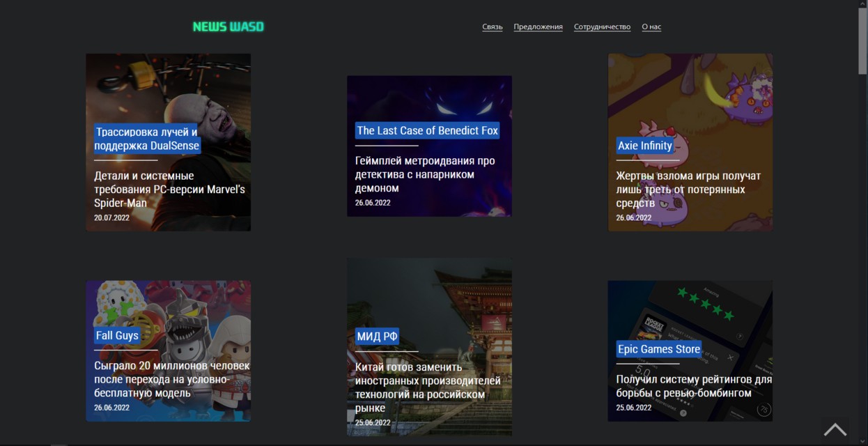
Task: Open the Сыграло 20 миллионов человек headline
Action: (x=172, y=379)
